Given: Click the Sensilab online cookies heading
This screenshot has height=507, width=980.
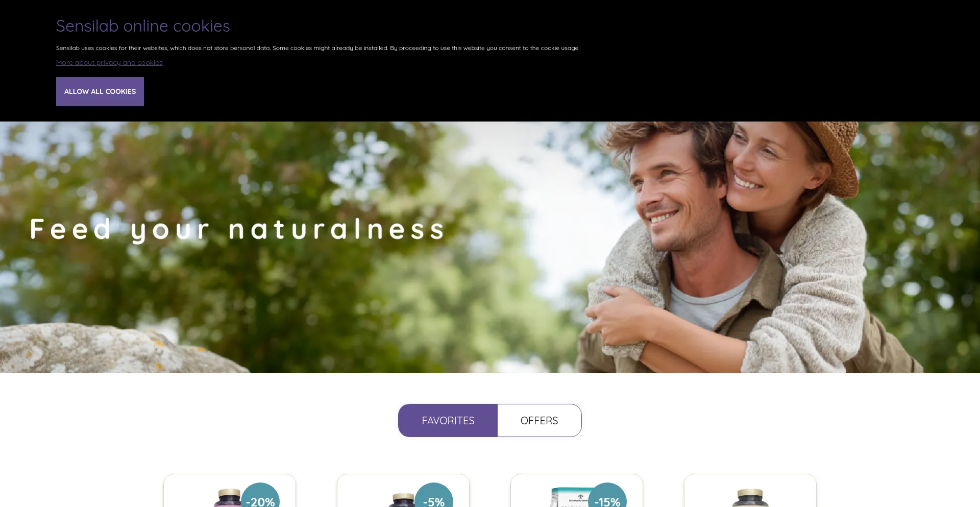Looking at the screenshot, I should coord(143,26).
